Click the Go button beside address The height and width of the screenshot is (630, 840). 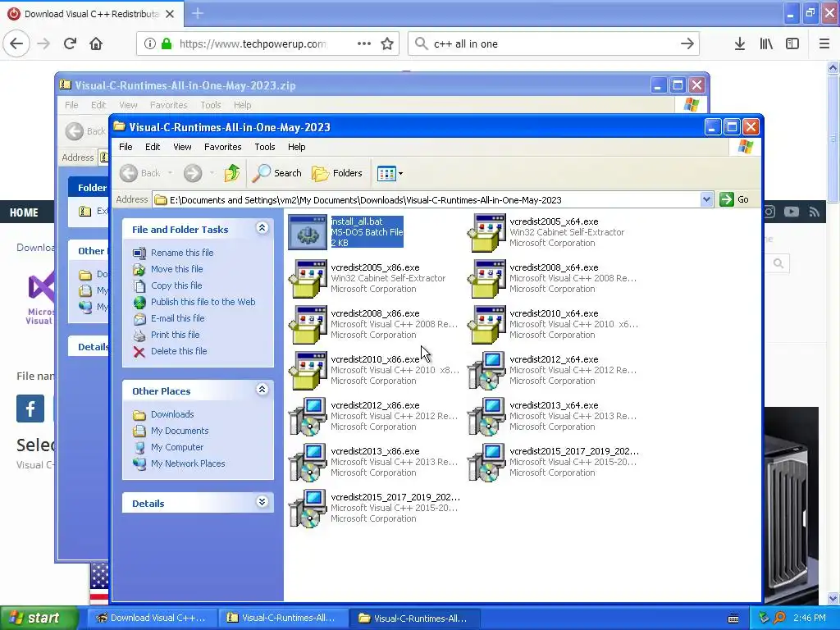click(734, 200)
